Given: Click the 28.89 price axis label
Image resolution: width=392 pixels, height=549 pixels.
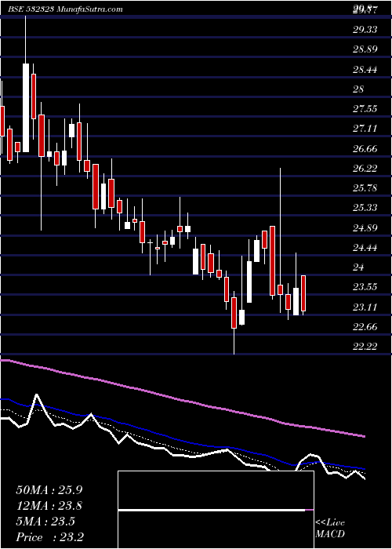Looking at the screenshot, I should [x=365, y=49].
